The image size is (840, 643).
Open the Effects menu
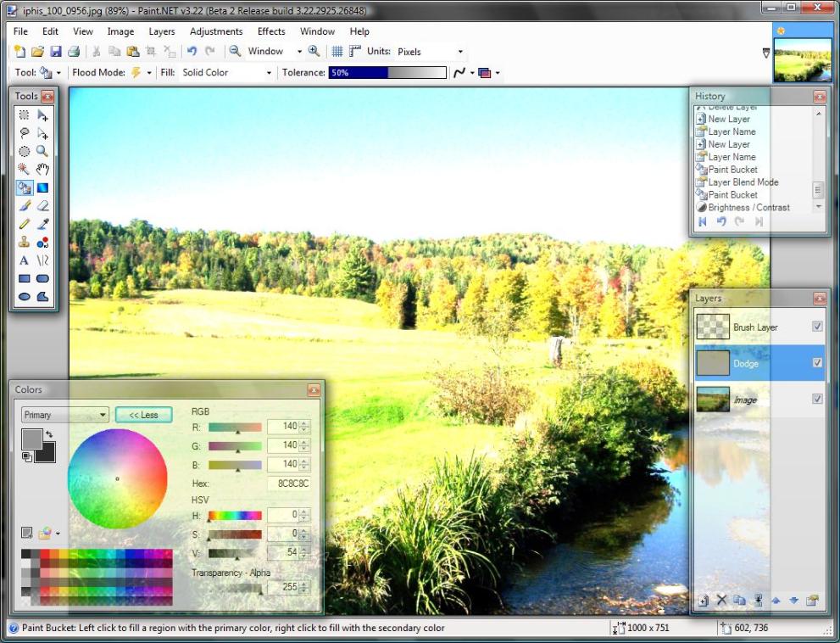click(271, 31)
